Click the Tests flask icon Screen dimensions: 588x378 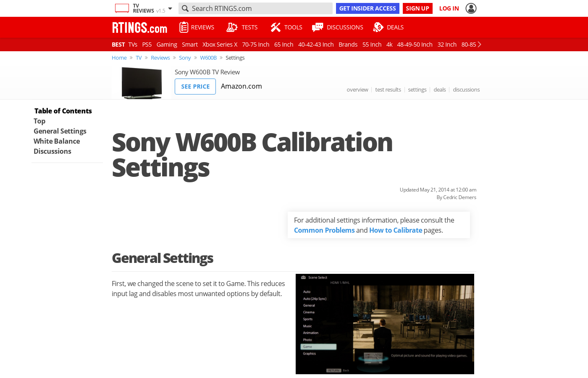point(232,27)
